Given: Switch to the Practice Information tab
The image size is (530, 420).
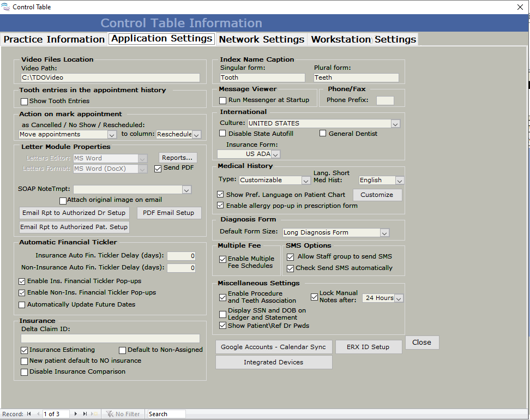Looking at the screenshot, I should tap(54, 39).
